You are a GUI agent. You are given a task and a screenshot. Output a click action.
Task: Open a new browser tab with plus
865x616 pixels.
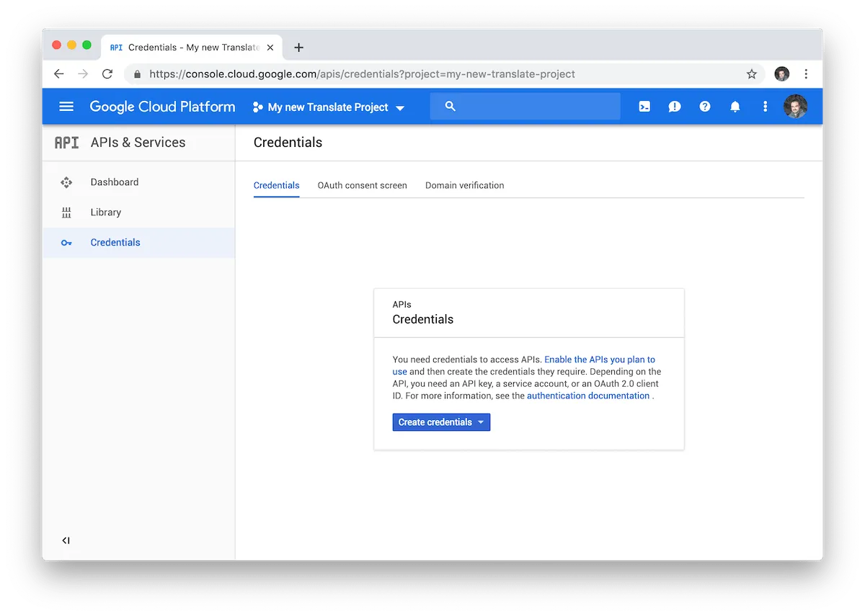pos(299,48)
